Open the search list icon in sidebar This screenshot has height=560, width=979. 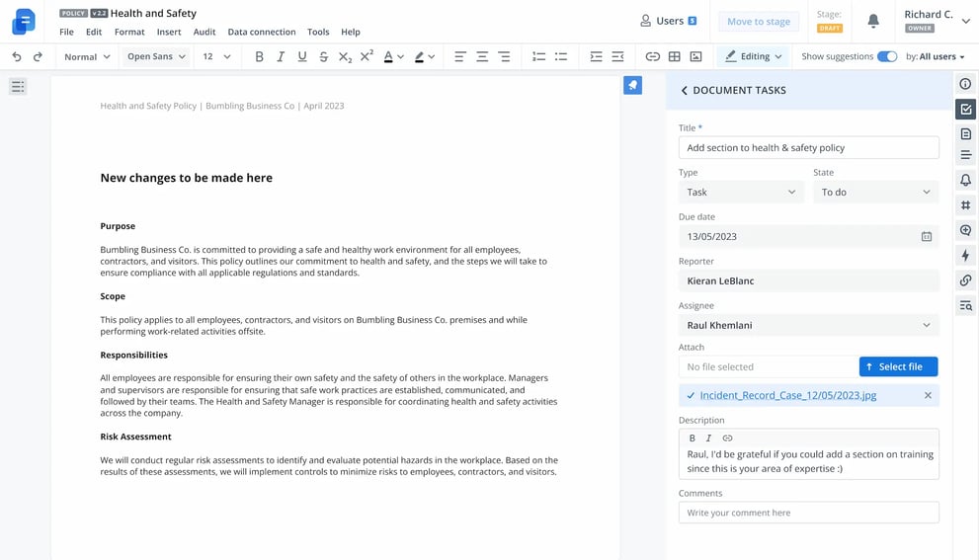[966, 305]
